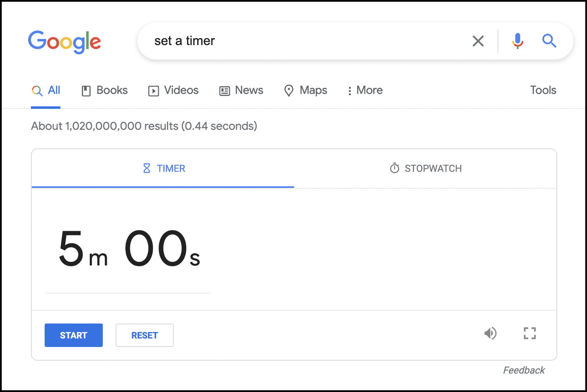Click the blue search magnifier icon
587x392 pixels.
(x=549, y=41)
